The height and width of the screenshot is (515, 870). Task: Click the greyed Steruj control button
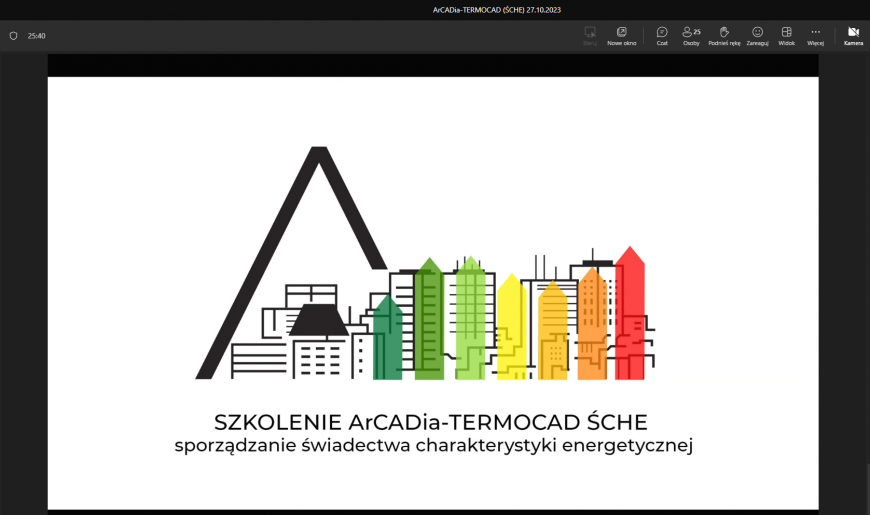(590, 36)
